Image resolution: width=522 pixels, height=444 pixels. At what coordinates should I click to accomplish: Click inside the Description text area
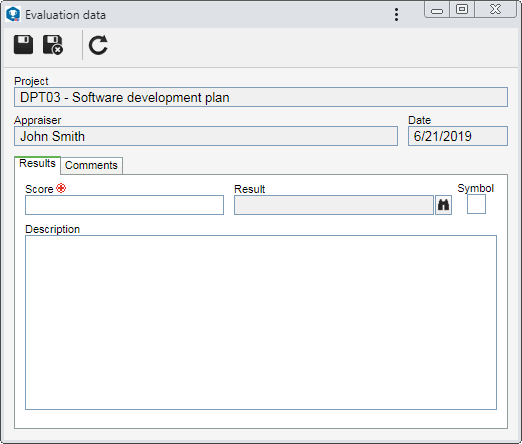click(261, 322)
